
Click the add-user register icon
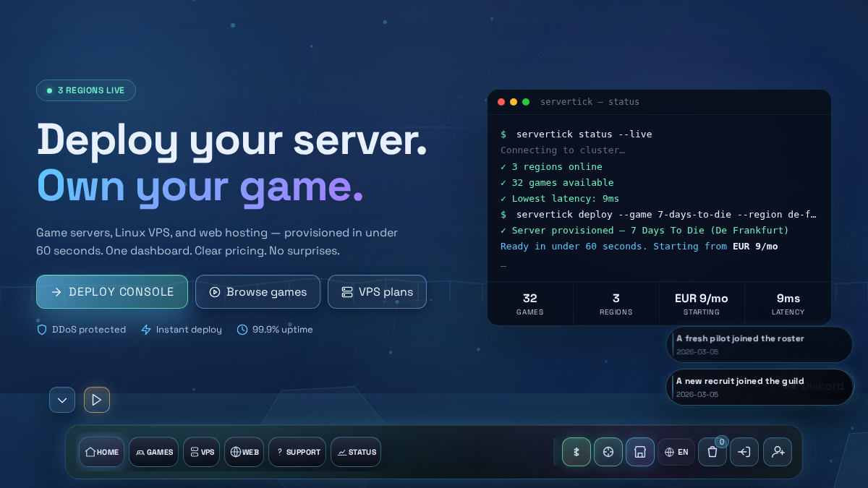(x=778, y=452)
